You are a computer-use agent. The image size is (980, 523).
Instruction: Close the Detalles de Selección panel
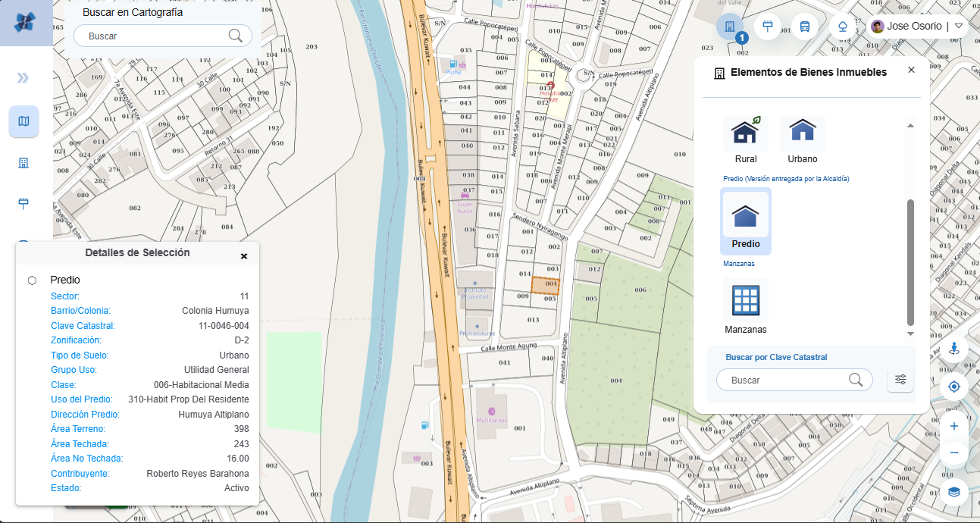pyautogui.click(x=244, y=256)
